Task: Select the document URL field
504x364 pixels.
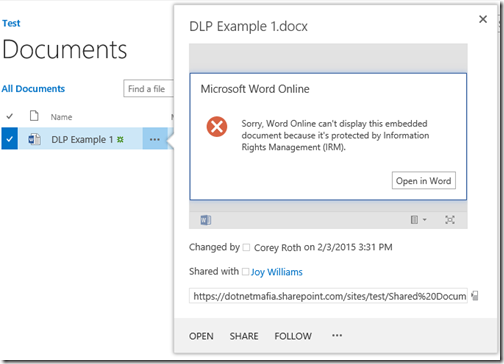Action: pyautogui.click(x=328, y=296)
